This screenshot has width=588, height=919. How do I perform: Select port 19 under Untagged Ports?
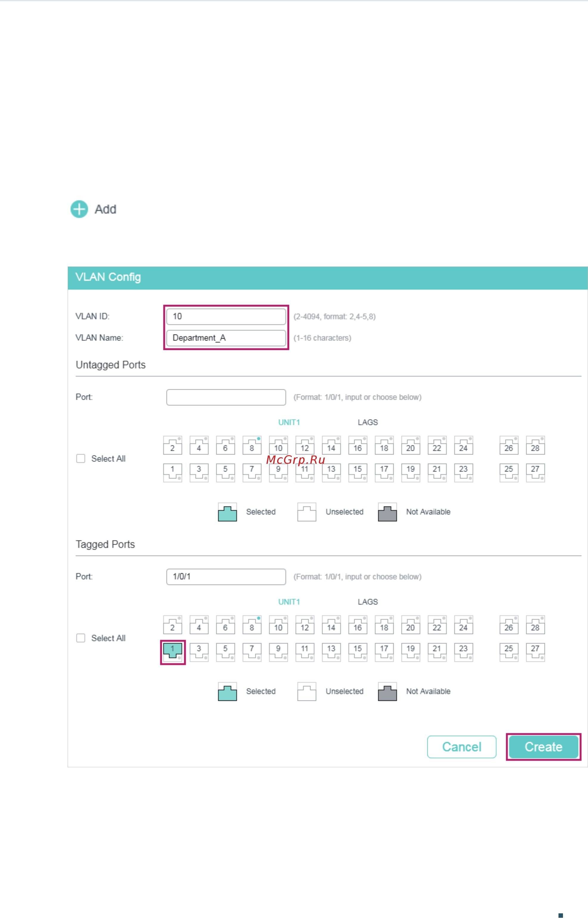(411, 473)
